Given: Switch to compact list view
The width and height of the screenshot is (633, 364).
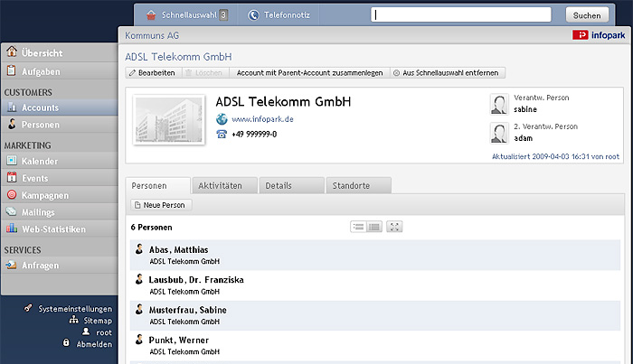Looking at the screenshot, I should [x=358, y=227].
